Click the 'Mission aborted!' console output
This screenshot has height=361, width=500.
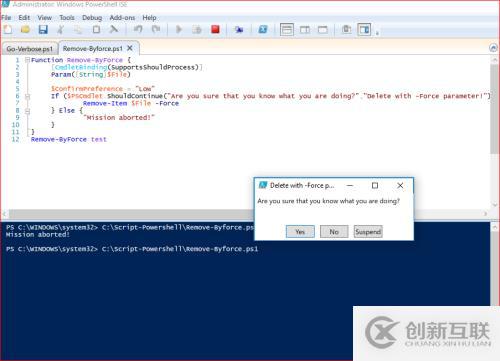click(38, 235)
